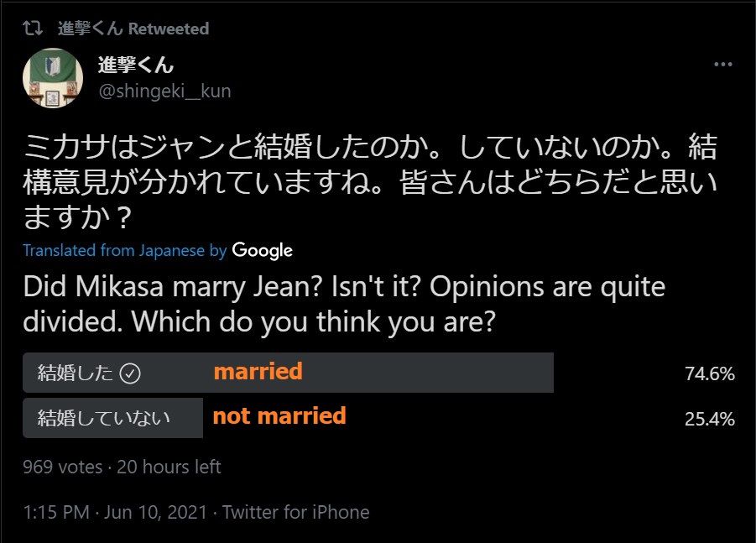Click the orange "not married" label
Image resolution: width=756 pixels, height=543 pixels.
point(279,415)
